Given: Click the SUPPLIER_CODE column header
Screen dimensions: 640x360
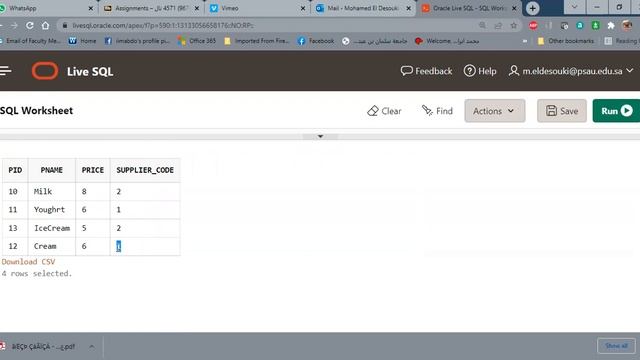Looking at the screenshot, I should pyautogui.click(x=145, y=170).
